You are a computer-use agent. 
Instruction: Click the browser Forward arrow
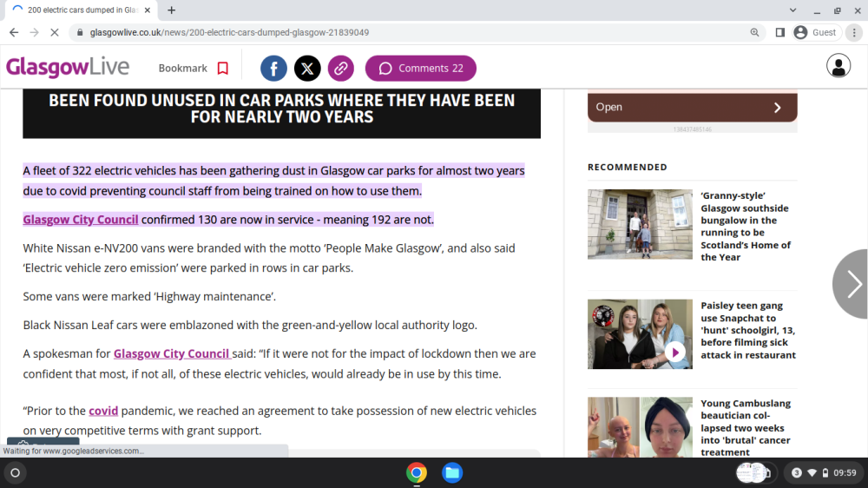pyautogui.click(x=35, y=32)
